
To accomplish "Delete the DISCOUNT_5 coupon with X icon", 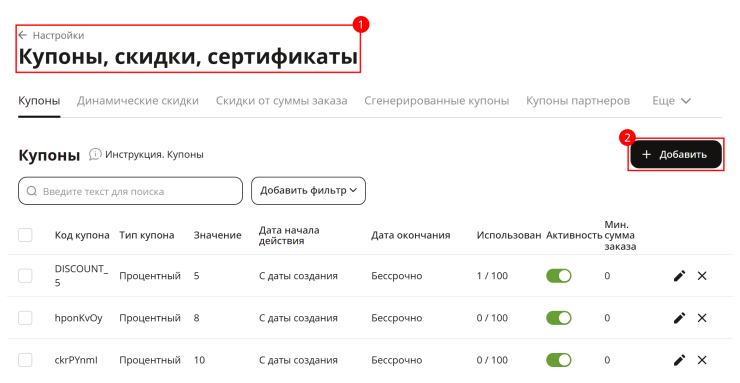I will coord(702,276).
